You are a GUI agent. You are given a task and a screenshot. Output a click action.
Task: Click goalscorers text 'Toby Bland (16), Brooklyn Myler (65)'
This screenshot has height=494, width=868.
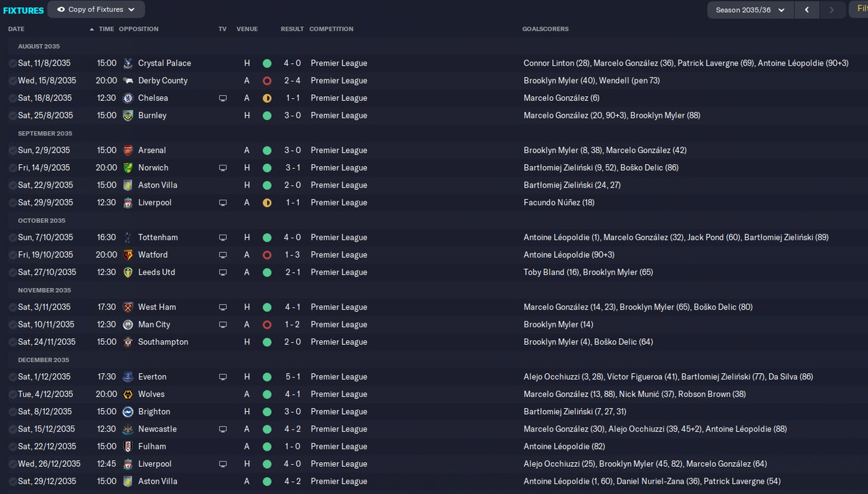click(589, 272)
